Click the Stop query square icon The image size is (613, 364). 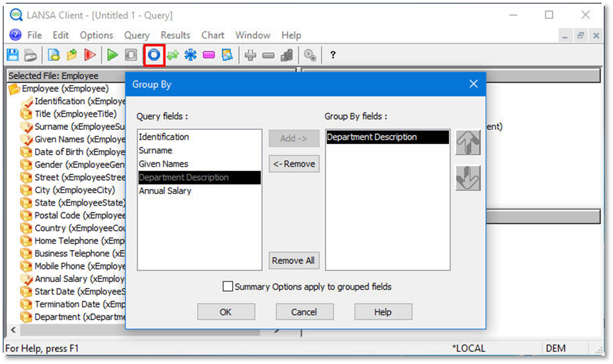point(131,55)
